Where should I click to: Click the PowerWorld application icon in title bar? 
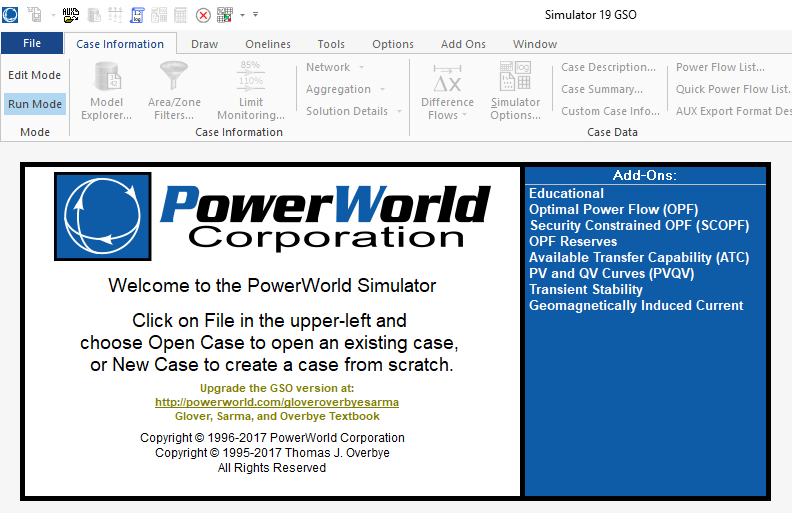(10, 15)
